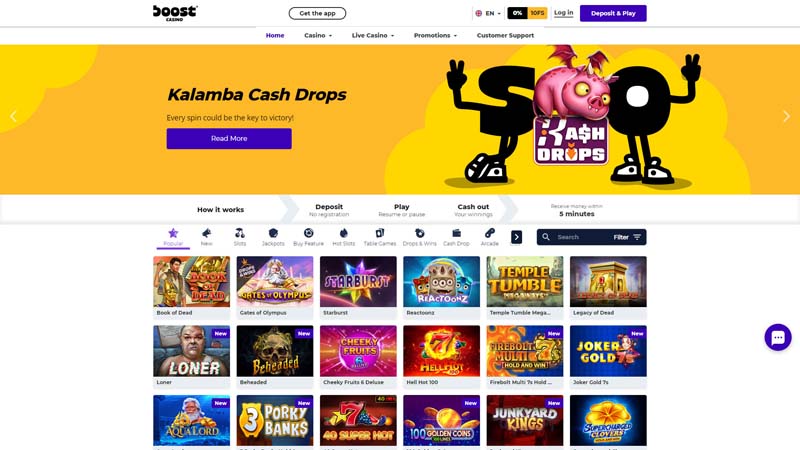Screen dimensions: 800x450
Task: Open the Customer Support menu item
Action: [505, 35]
